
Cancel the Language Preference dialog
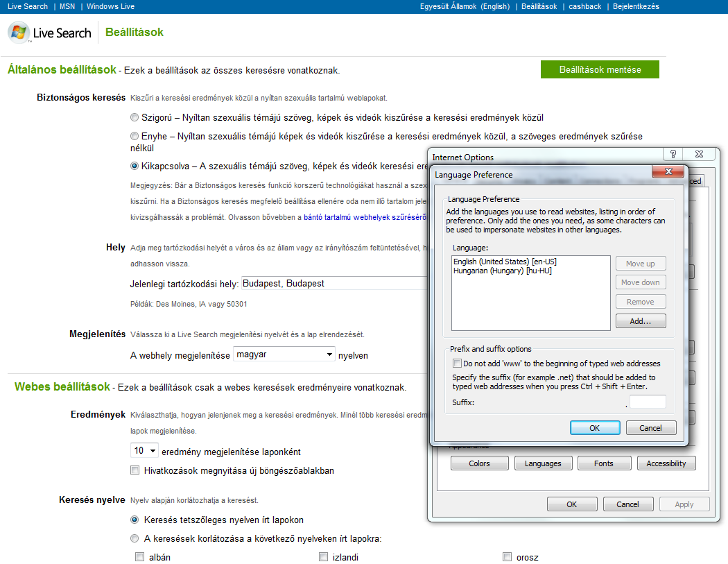(651, 428)
